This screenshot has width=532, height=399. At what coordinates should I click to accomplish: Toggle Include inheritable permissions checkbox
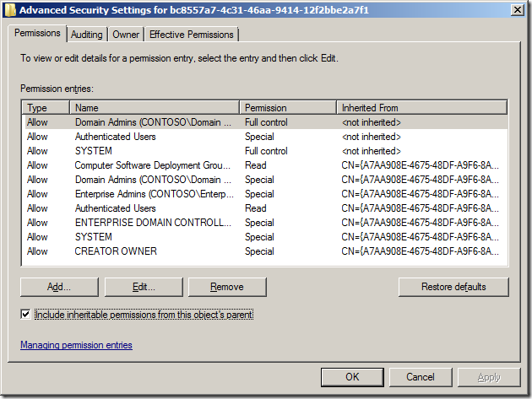26,315
